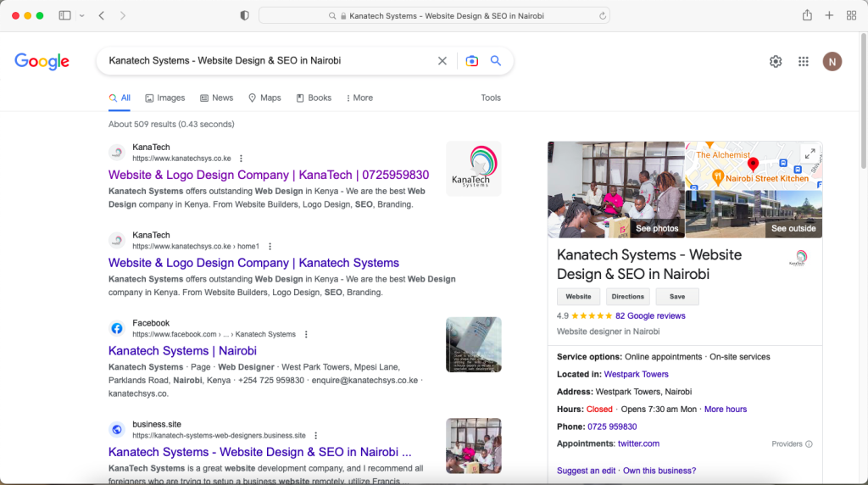This screenshot has height=485, width=868.
Task: Go to the Google logo homepage
Action: tap(42, 61)
